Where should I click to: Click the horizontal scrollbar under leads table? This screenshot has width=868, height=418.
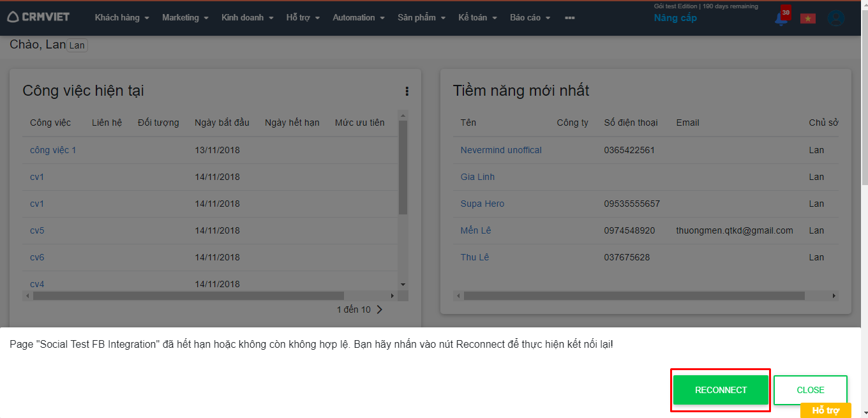[635, 296]
